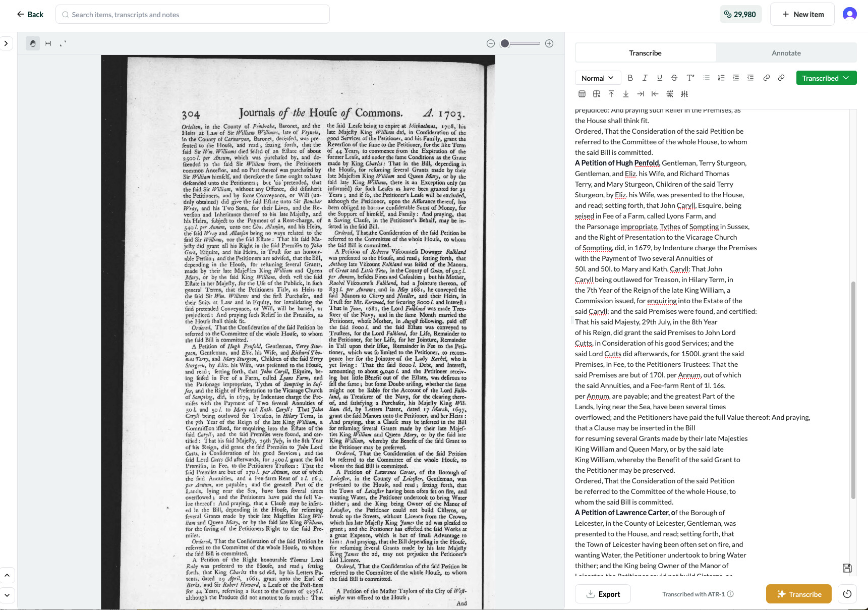Click the insert link icon
The image size is (868, 610).
(x=766, y=78)
